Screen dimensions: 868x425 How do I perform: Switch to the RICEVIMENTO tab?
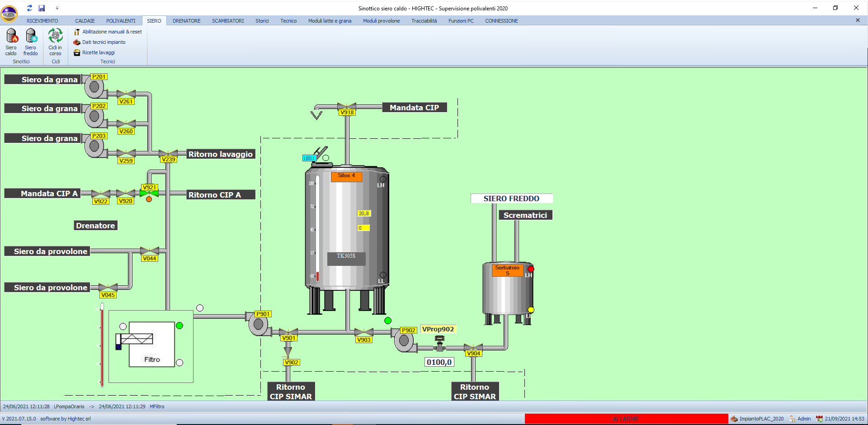click(x=42, y=21)
